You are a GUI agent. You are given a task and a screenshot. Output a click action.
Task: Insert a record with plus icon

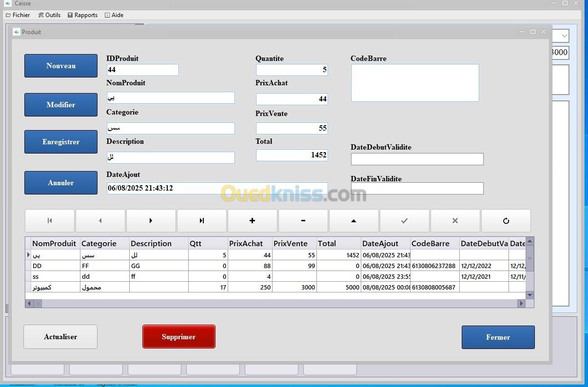coord(253,221)
